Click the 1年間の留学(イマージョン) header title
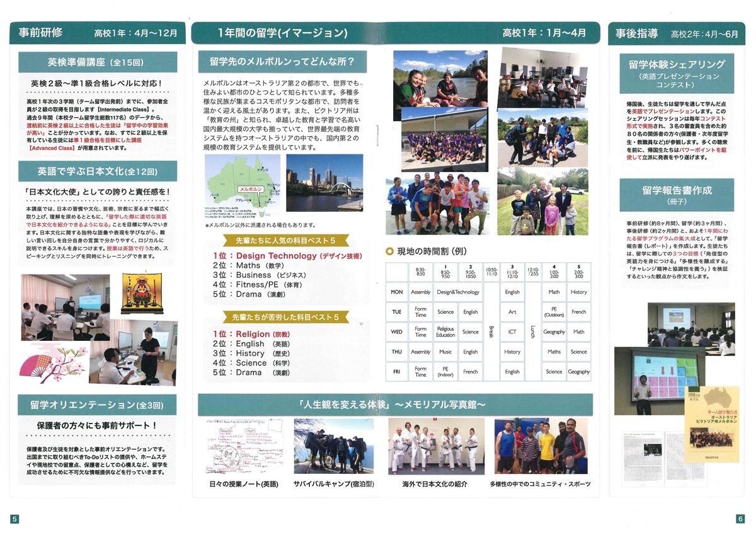 click(282, 33)
